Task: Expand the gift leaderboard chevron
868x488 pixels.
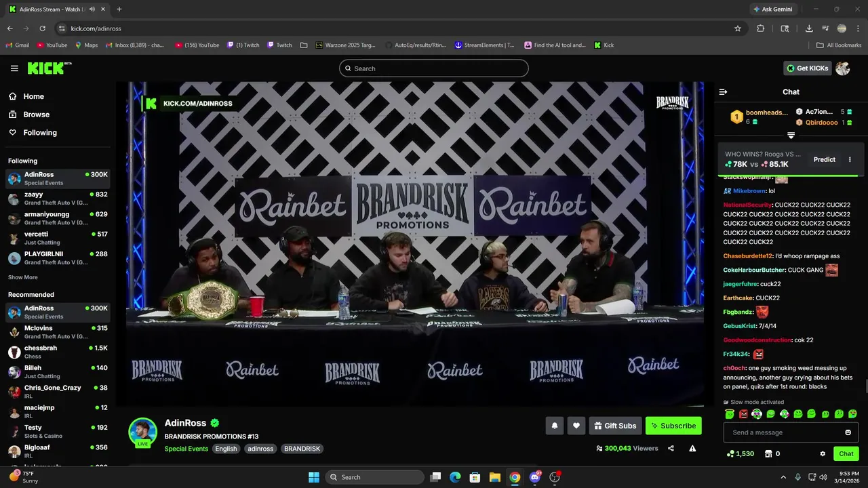Action: tap(791, 136)
